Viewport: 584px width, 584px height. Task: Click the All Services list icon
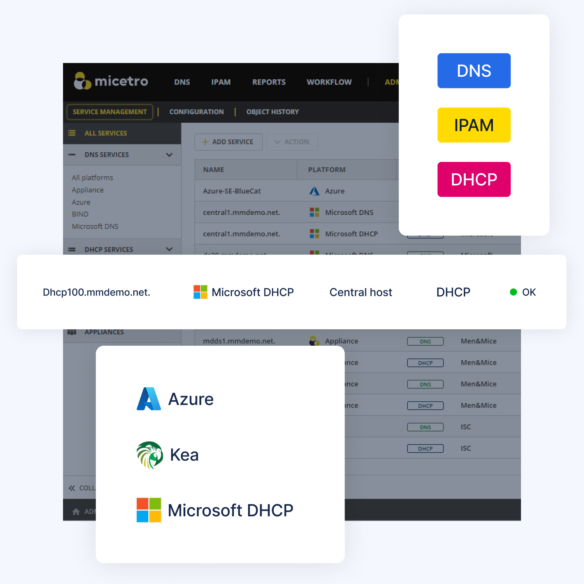(x=72, y=133)
